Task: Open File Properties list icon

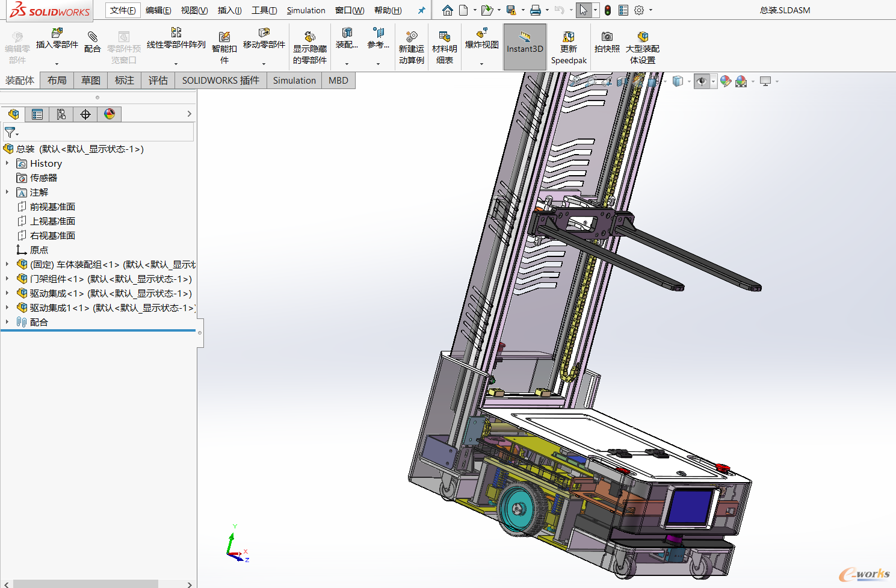Action: pyautogui.click(x=623, y=10)
